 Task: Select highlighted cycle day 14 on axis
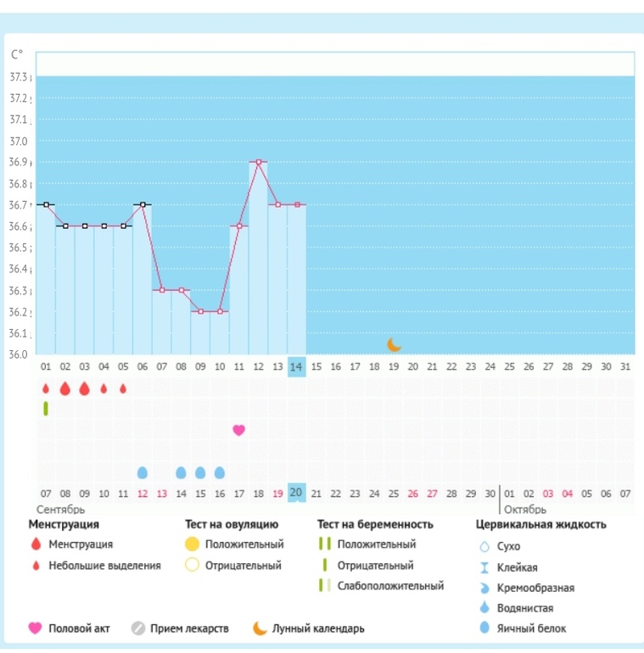point(296,366)
